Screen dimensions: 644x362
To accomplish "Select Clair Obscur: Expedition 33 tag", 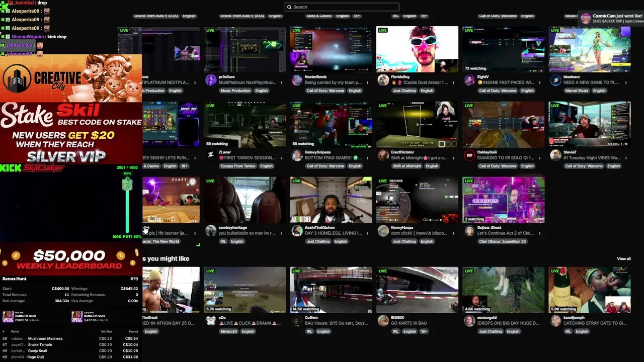I will (502, 241).
